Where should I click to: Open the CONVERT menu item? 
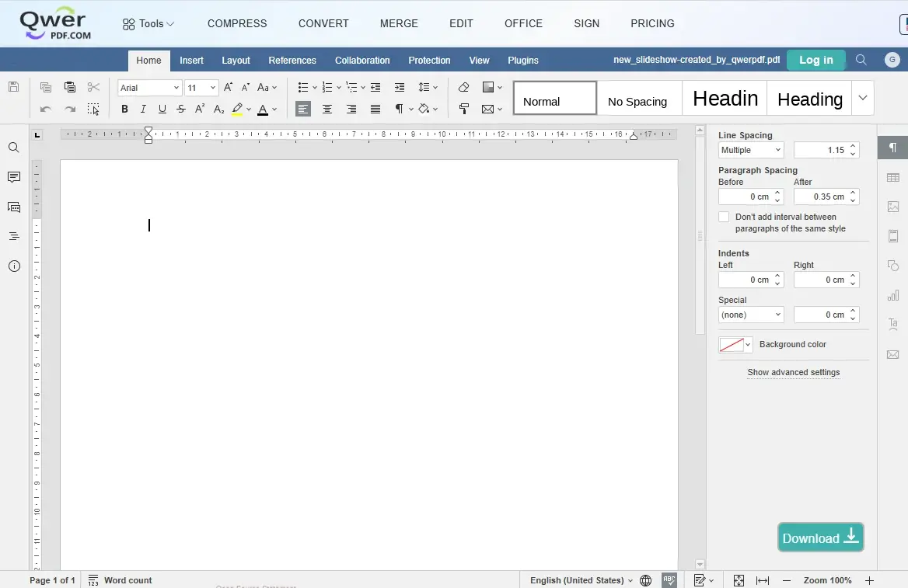click(x=323, y=24)
